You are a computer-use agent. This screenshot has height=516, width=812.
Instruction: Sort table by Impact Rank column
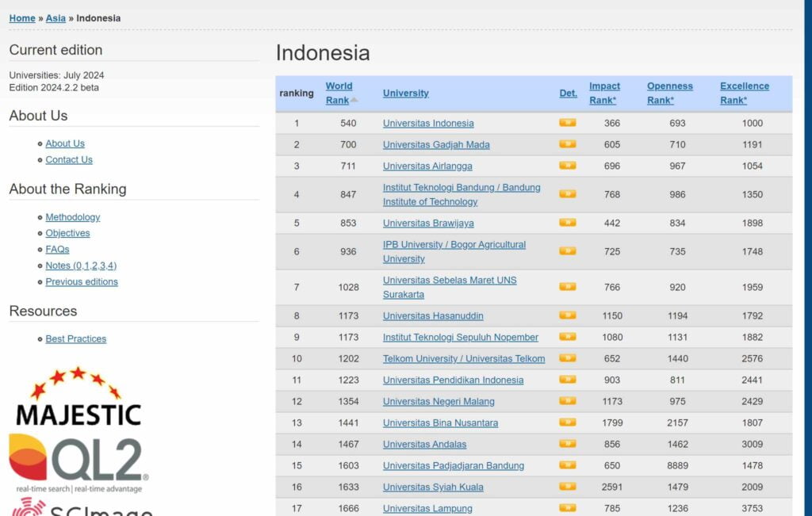point(604,93)
